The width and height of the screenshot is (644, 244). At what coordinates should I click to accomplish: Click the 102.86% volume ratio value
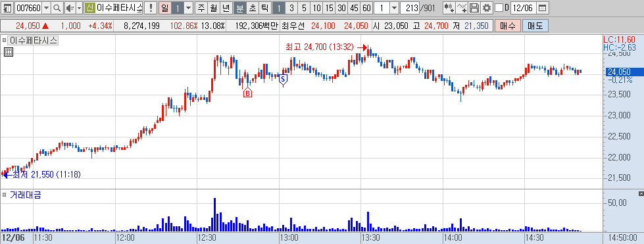pyautogui.click(x=184, y=26)
